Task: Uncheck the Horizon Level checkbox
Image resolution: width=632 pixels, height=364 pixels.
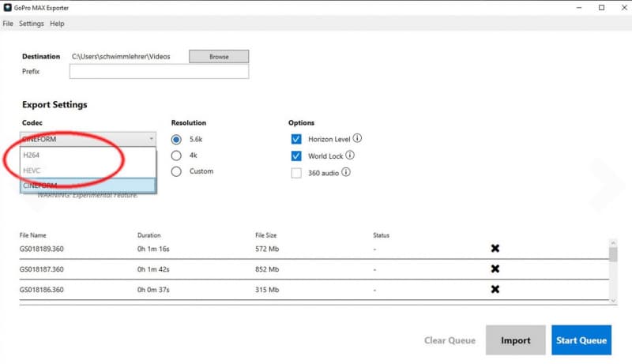Action: [295, 139]
